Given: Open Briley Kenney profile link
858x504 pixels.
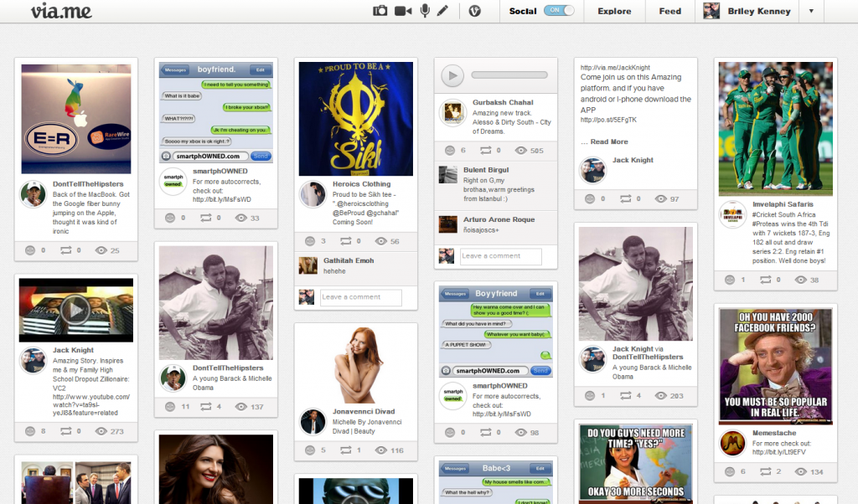Looking at the screenshot, I should tap(758, 11).
